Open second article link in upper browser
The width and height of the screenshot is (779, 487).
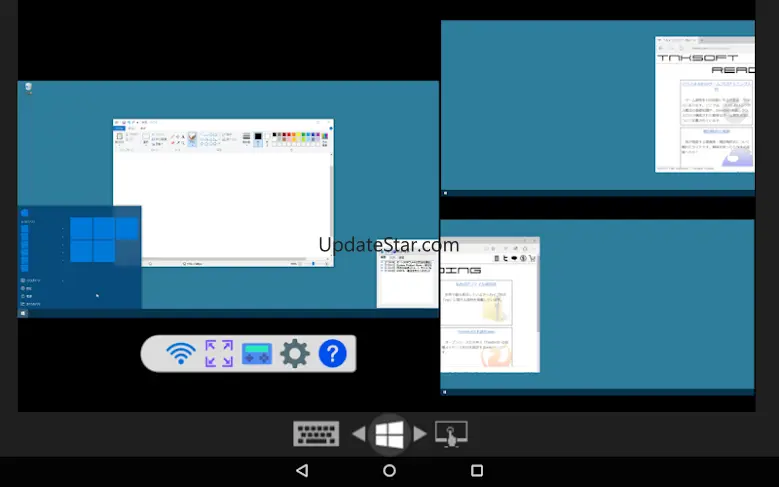point(716,131)
